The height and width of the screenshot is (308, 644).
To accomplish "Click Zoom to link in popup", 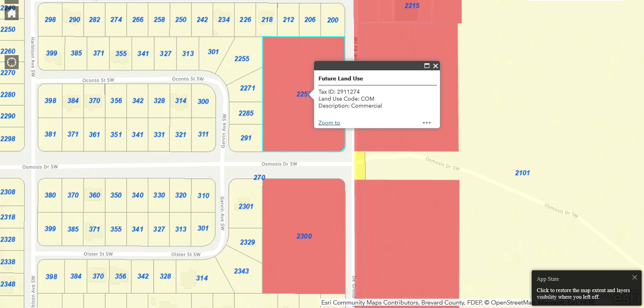I will 329,123.
